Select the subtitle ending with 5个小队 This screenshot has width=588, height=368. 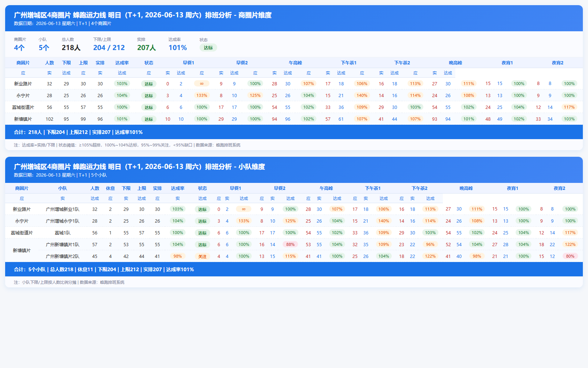[x=60, y=175]
